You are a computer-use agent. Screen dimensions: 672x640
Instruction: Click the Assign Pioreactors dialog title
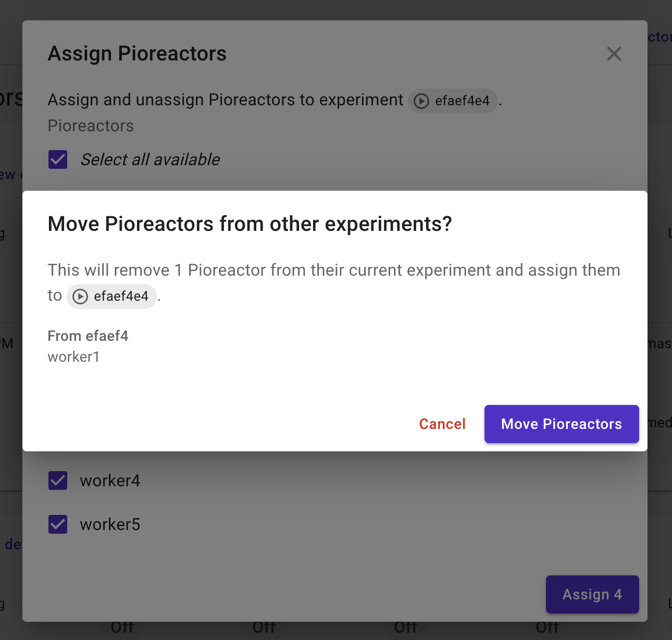pyautogui.click(x=137, y=54)
